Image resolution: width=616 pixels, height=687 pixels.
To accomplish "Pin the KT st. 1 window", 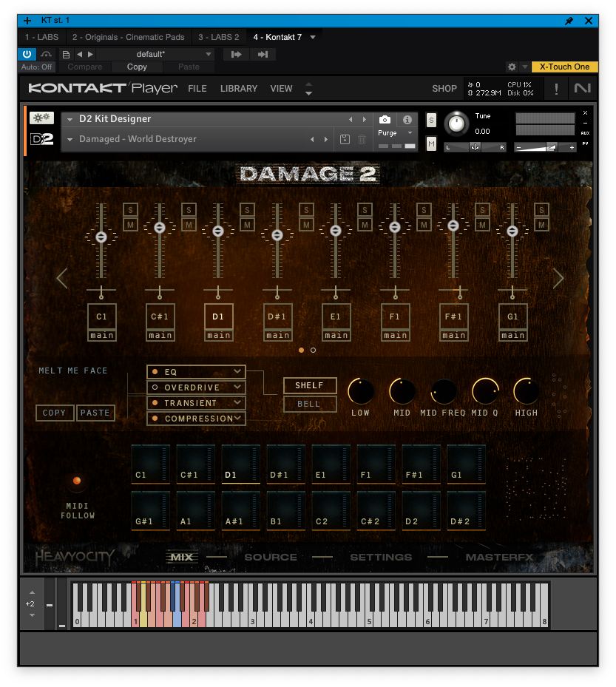I will click(x=569, y=21).
